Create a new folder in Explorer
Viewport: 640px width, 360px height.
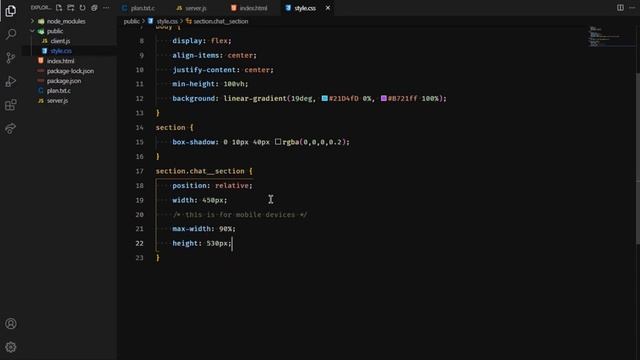tap(71, 8)
